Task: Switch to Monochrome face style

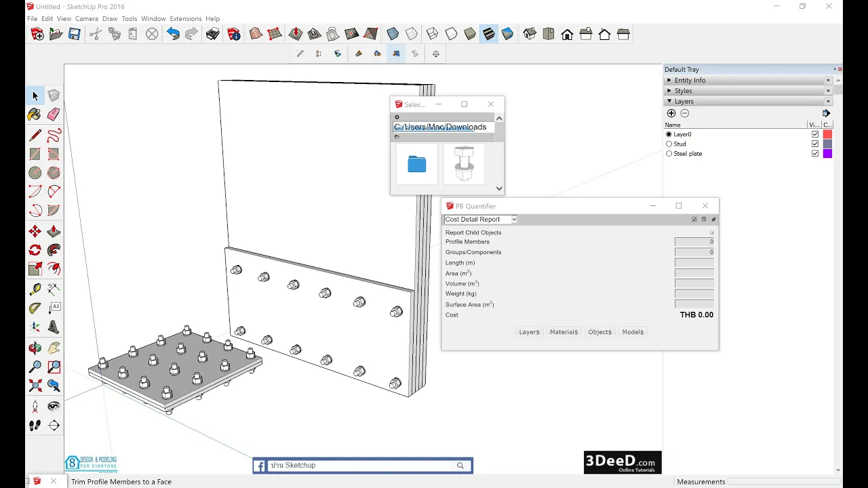Action: 507,34
